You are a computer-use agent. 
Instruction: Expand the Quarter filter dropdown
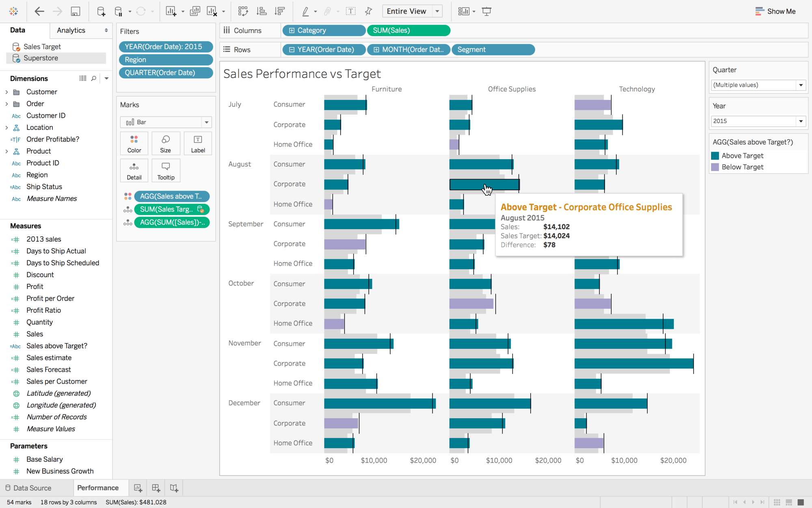[801, 85]
